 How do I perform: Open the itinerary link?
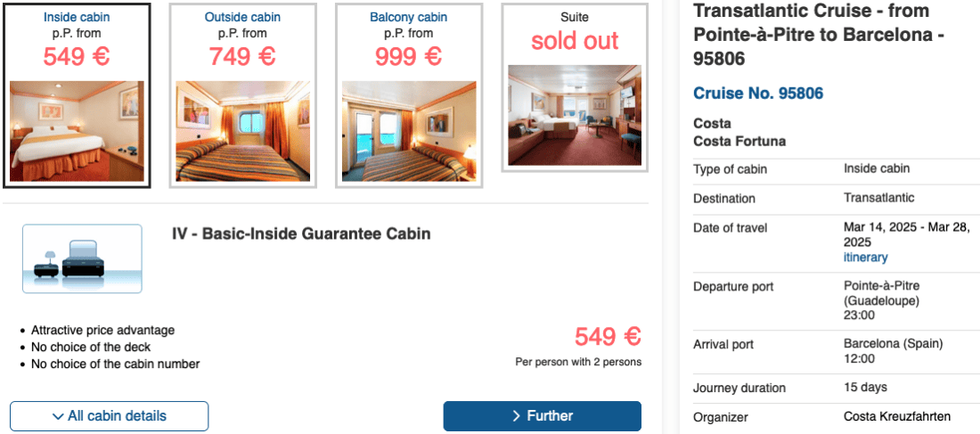[865, 258]
